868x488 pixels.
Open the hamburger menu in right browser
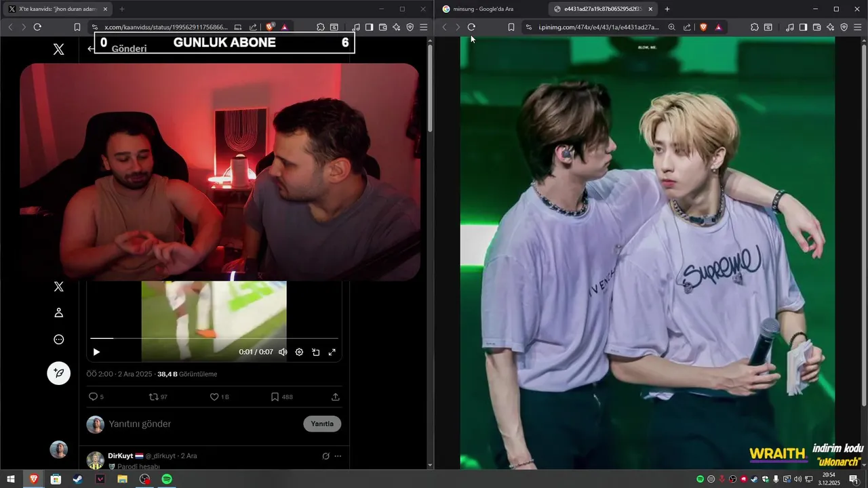coord(857,27)
